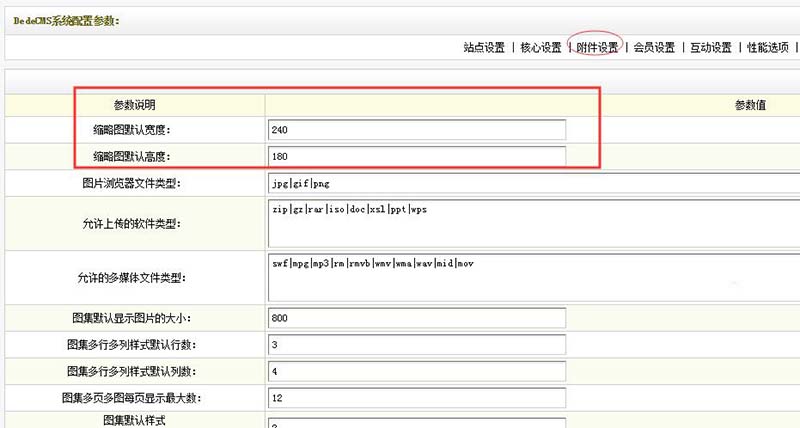Click the thumbnail width field containing 240
The image size is (800, 428).
pos(416,130)
